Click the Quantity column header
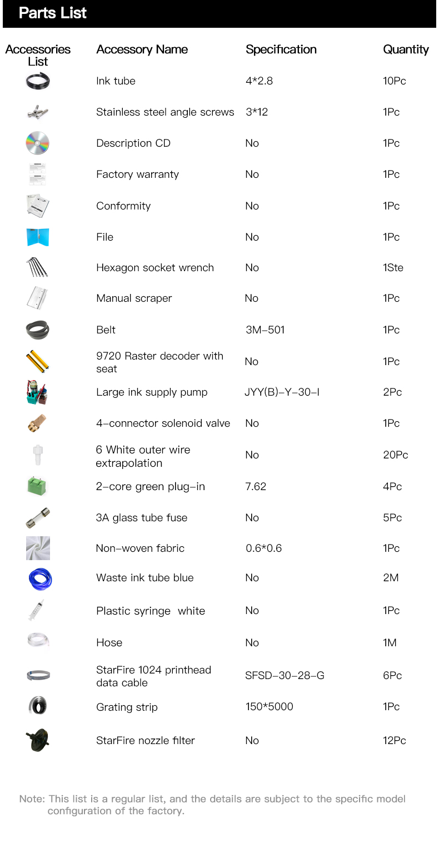Viewport: 439px width, 868px height. (x=406, y=49)
